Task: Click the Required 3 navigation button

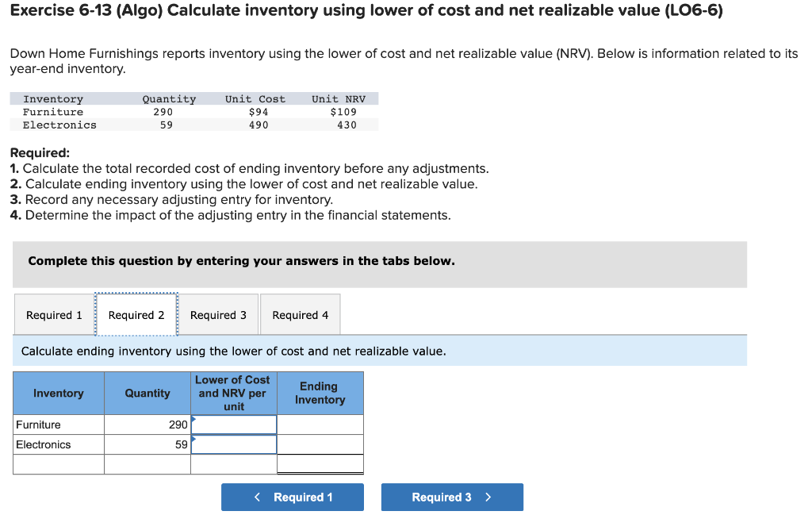Action: click(452, 497)
